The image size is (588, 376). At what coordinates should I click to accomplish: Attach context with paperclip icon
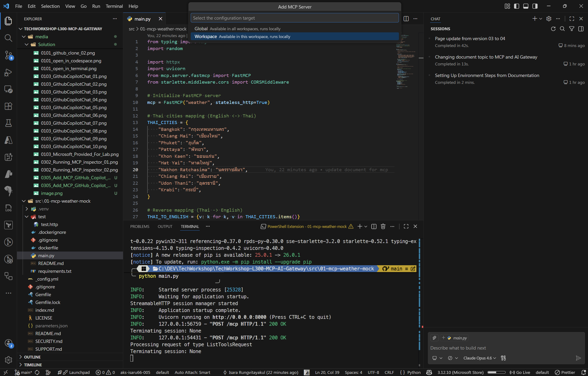434,338
